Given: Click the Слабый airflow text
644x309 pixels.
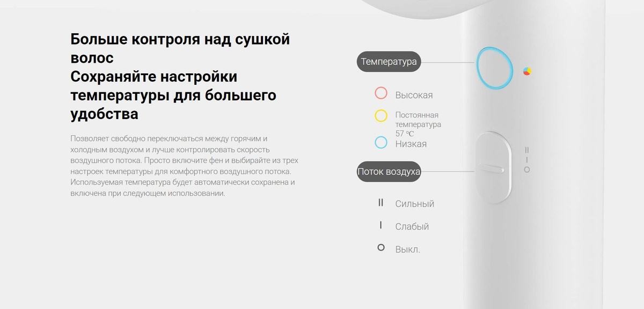Looking at the screenshot, I should pos(412,226).
